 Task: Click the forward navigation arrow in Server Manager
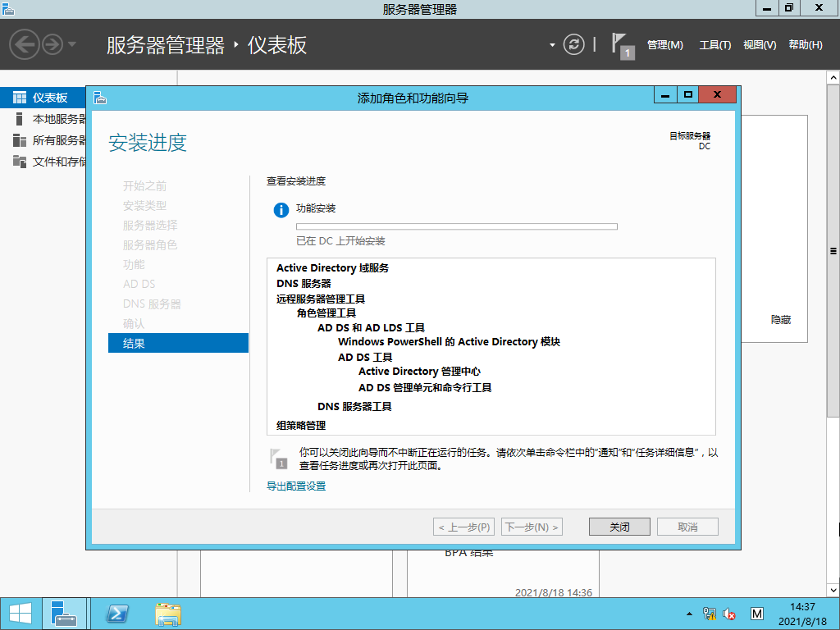click(52, 44)
